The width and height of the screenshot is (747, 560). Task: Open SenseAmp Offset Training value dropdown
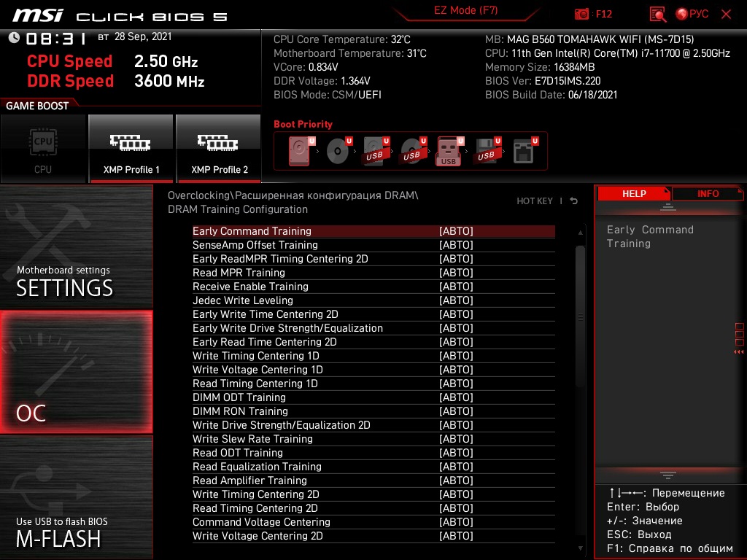[456, 245]
